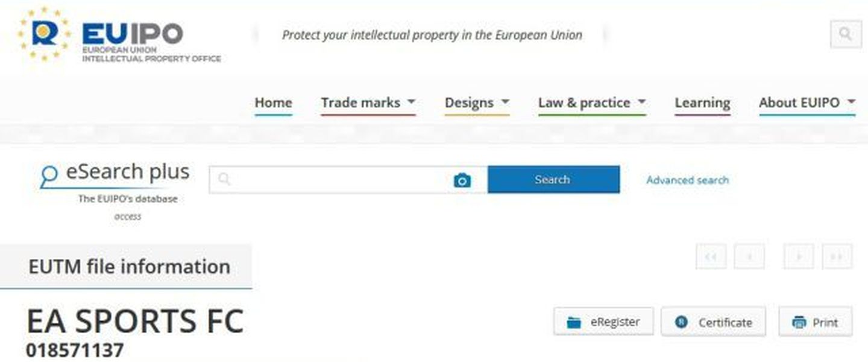Go to next record arrow
868x362 pixels.
(799, 256)
